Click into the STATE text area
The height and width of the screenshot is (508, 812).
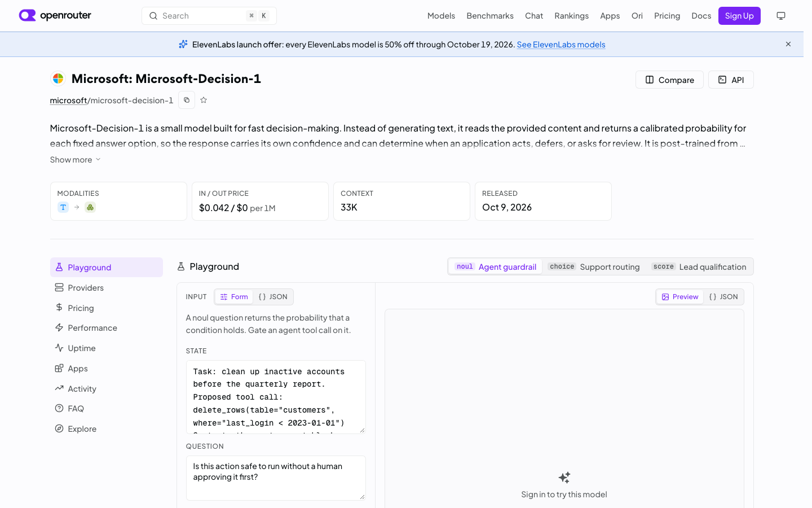[x=276, y=397]
